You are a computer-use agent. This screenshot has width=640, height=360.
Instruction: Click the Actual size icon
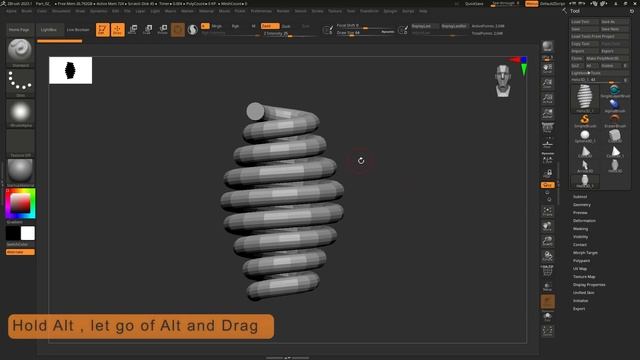[547, 98]
